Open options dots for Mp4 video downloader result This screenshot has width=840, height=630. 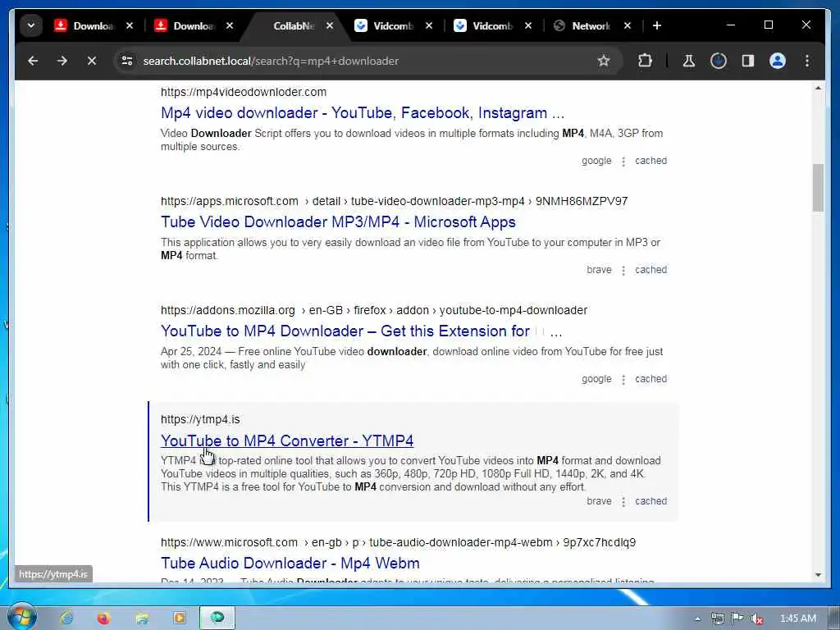tap(623, 162)
